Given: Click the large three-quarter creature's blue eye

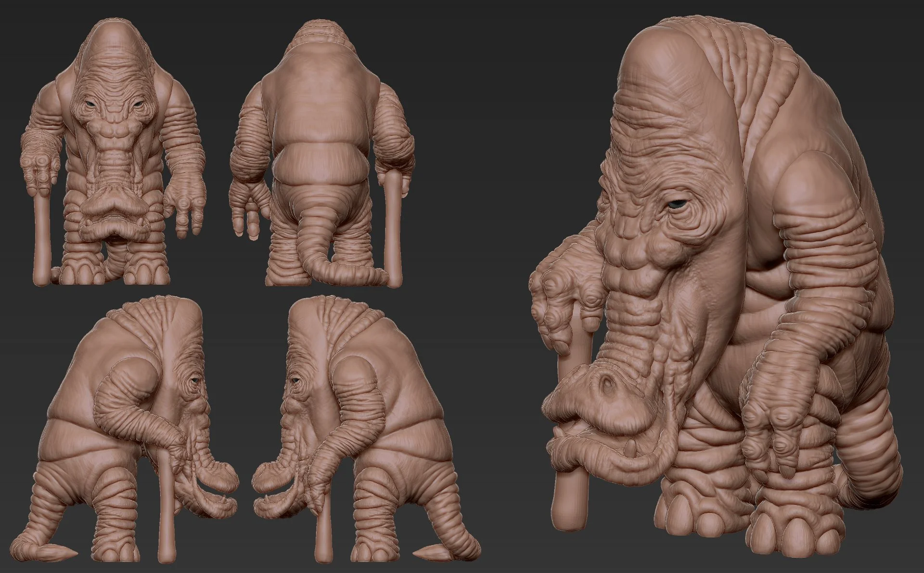Looking at the screenshot, I should tap(680, 204).
